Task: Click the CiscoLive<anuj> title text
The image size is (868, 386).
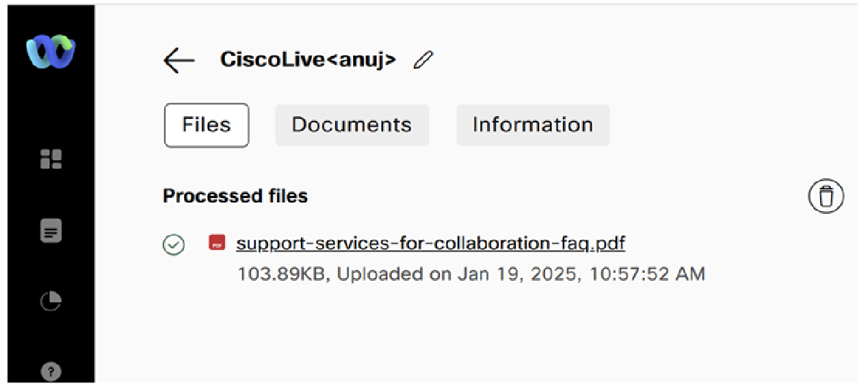Action: pyautogui.click(x=308, y=59)
